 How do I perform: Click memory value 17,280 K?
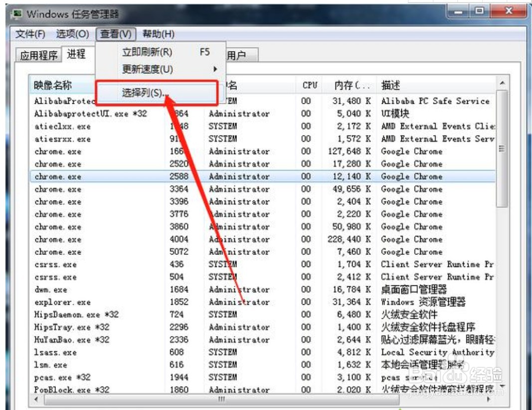click(352, 164)
